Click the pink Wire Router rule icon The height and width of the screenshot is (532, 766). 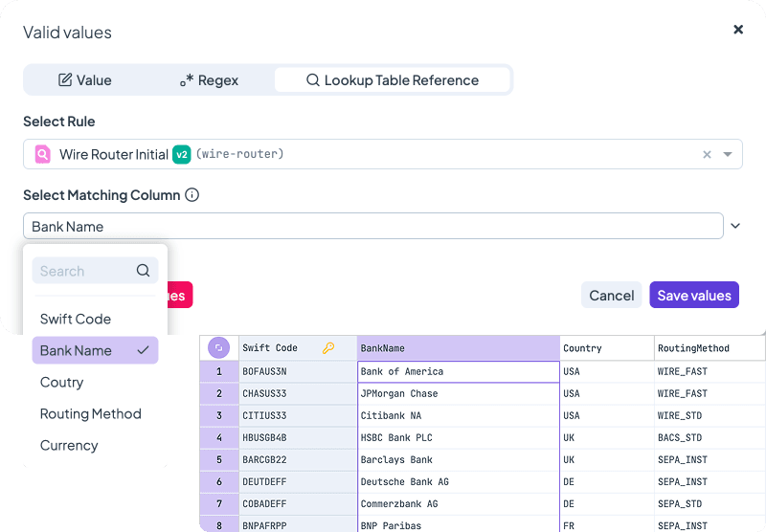(42, 154)
